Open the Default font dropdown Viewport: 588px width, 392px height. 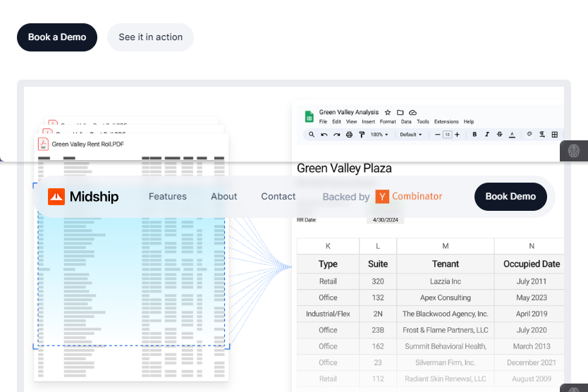pyautogui.click(x=410, y=135)
